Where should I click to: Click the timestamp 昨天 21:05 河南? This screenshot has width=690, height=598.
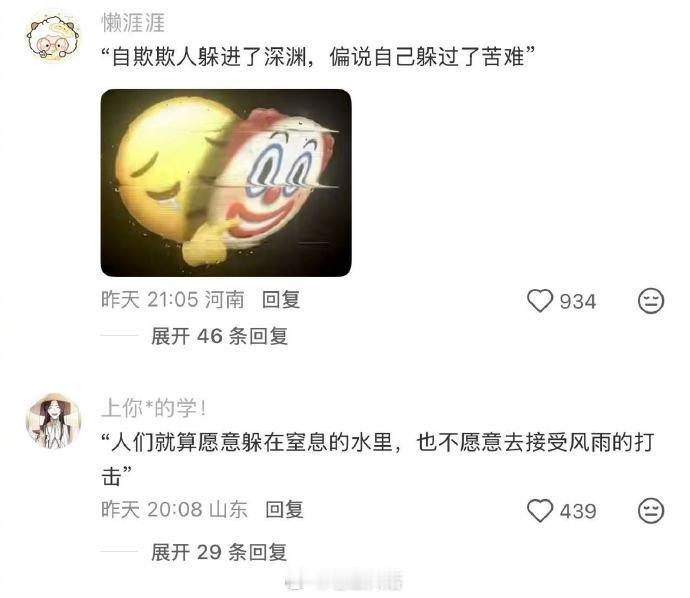(x=173, y=300)
